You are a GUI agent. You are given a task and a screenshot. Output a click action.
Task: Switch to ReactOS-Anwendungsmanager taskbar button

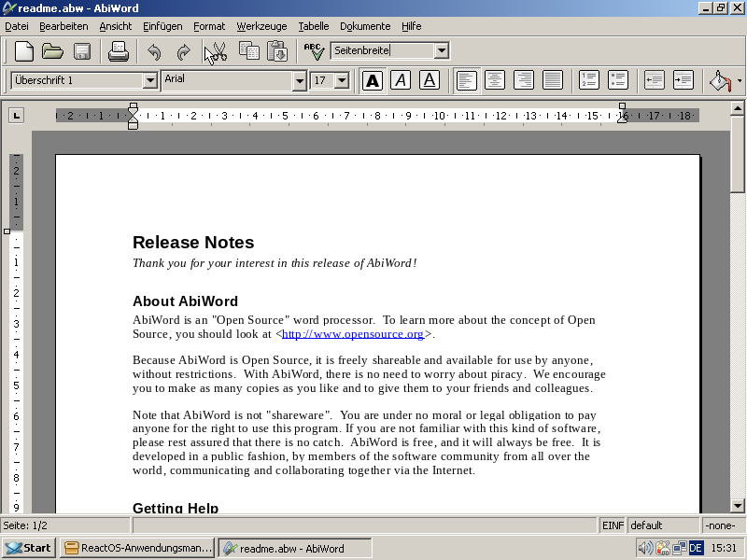pos(137,548)
